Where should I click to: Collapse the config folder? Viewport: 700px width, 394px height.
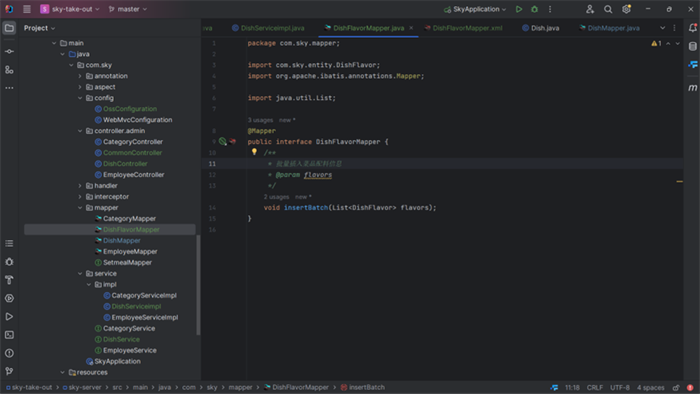point(80,98)
